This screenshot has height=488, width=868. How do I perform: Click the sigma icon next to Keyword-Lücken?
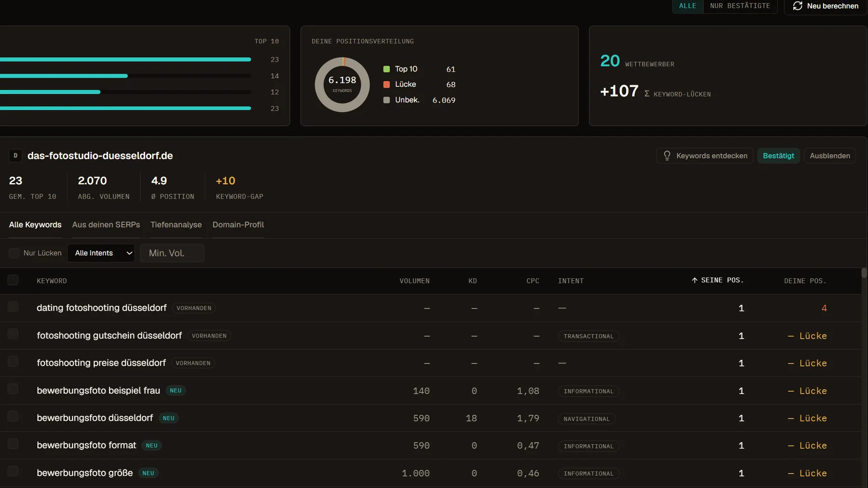click(x=647, y=94)
